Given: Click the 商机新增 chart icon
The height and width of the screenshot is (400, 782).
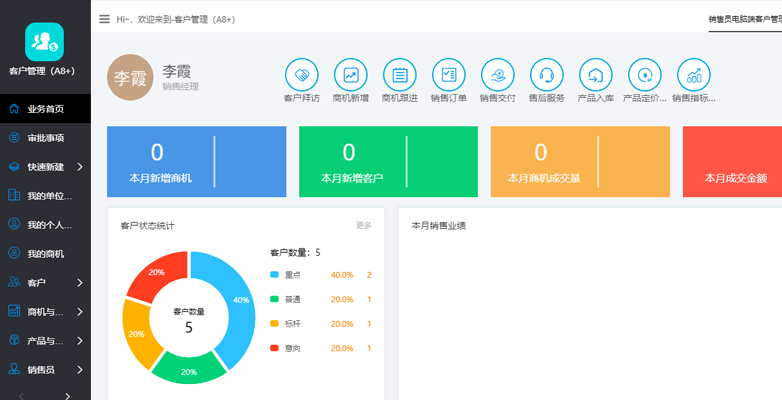Looking at the screenshot, I should (x=350, y=75).
